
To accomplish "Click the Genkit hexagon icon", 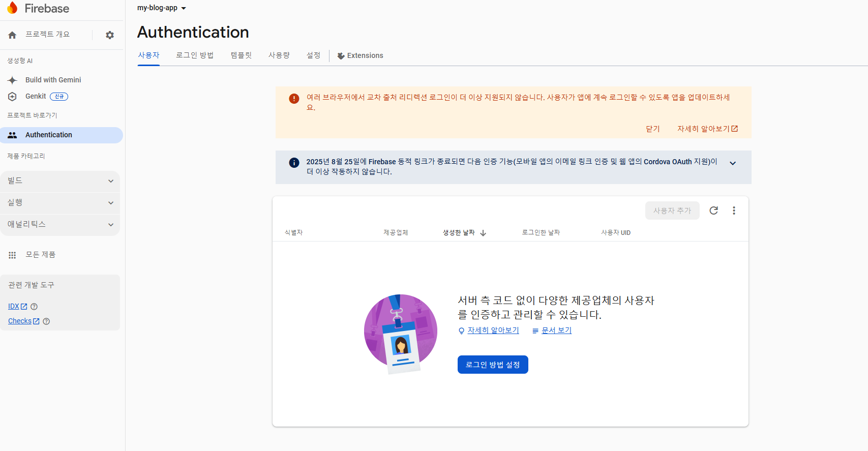I will (x=13, y=97).
